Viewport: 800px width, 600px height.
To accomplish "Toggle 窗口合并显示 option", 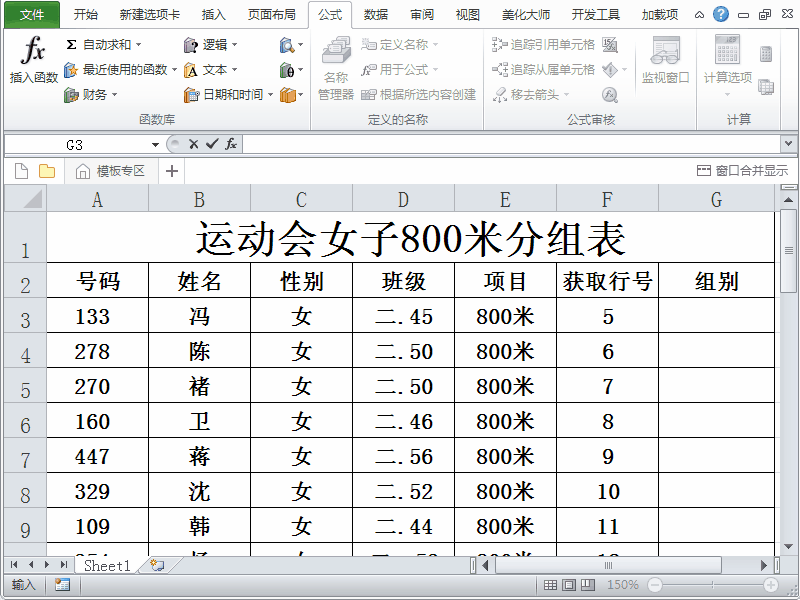I will (742, 170).
